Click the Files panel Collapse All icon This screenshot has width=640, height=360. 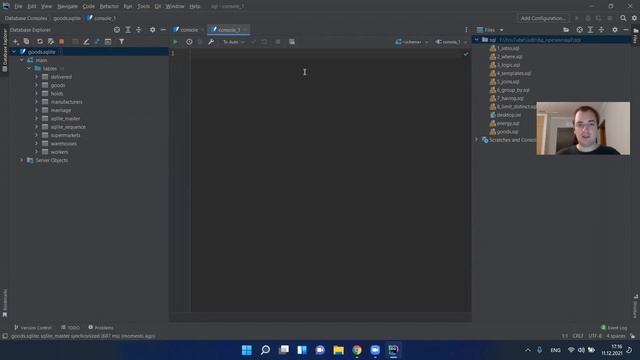pos(601,30)
